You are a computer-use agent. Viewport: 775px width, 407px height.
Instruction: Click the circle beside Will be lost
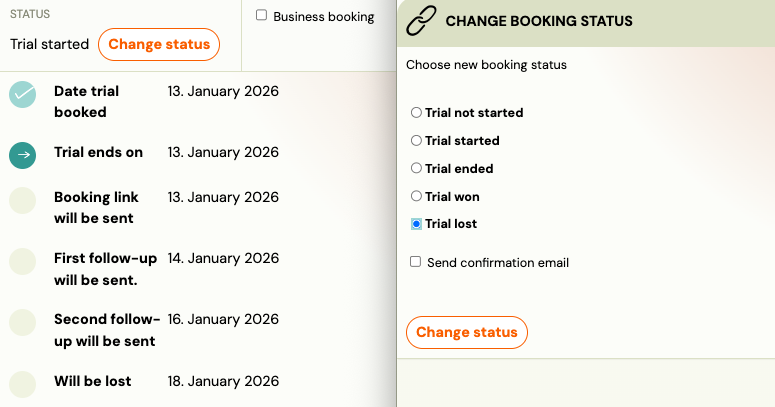[23, 382]
